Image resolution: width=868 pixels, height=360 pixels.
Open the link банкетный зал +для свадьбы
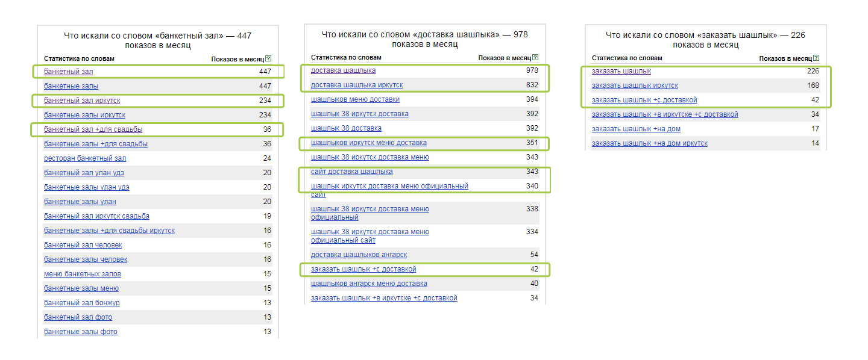point(93,129)
